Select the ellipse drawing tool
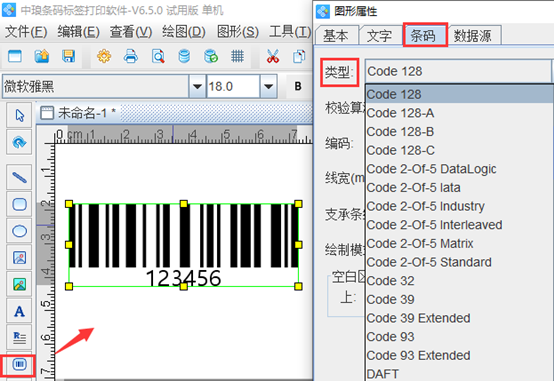 (x=19, y=231)
